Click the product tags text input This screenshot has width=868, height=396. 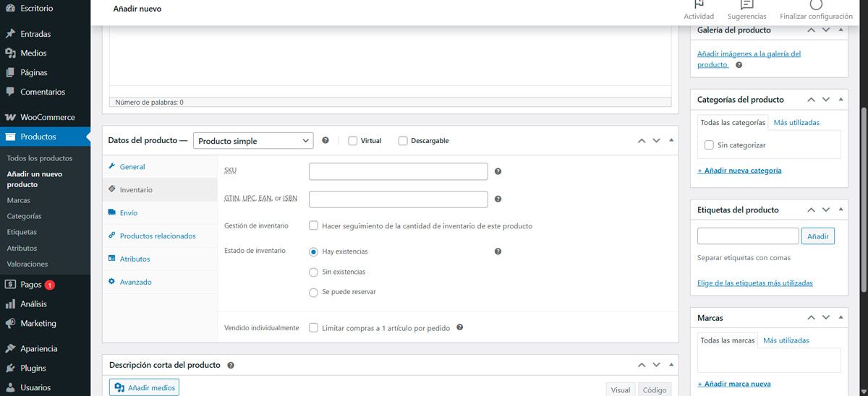pyautogui.click(x=748, y=236)
